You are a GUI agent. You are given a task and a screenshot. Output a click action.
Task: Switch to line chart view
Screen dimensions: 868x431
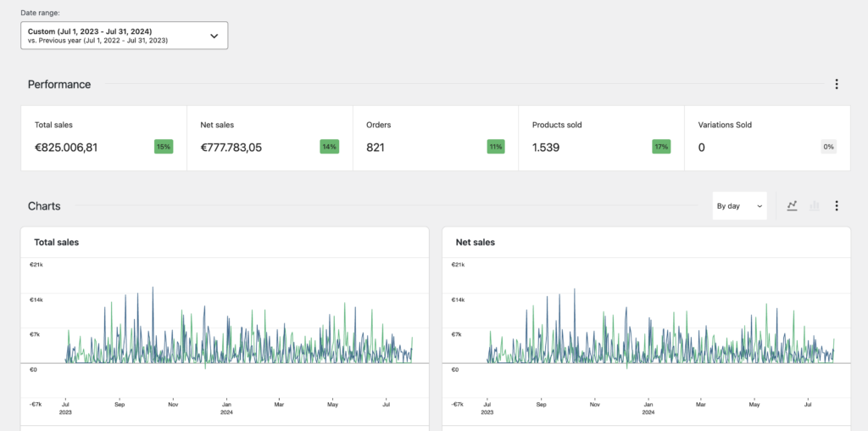[x=792, y=205]
